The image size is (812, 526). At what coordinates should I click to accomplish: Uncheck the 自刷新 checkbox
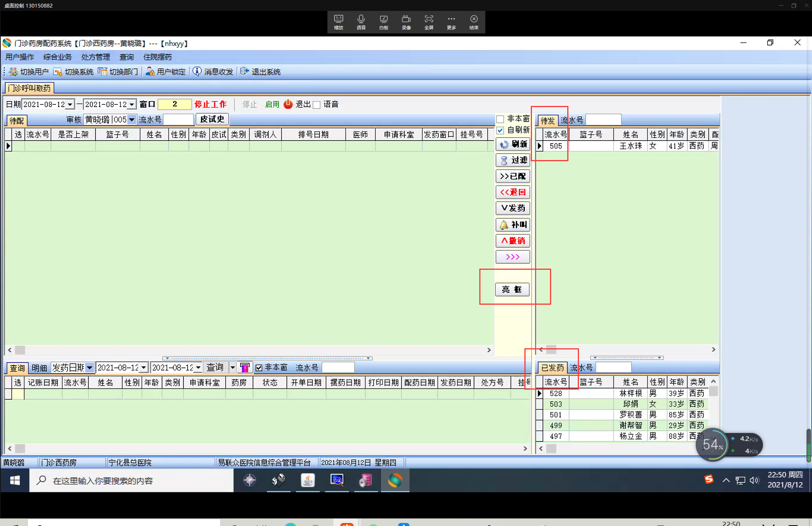point(500,130)
